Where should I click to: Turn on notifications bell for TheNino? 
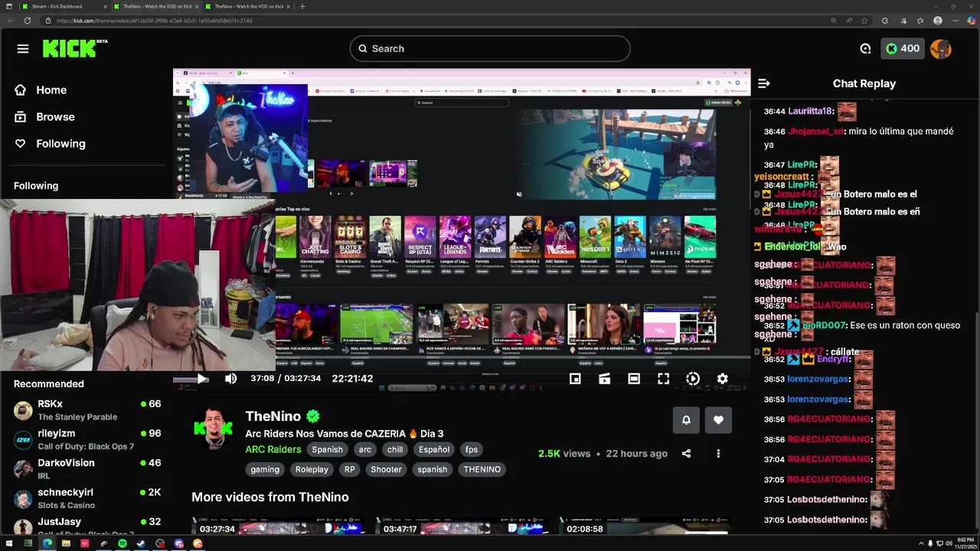coord(686,420)
